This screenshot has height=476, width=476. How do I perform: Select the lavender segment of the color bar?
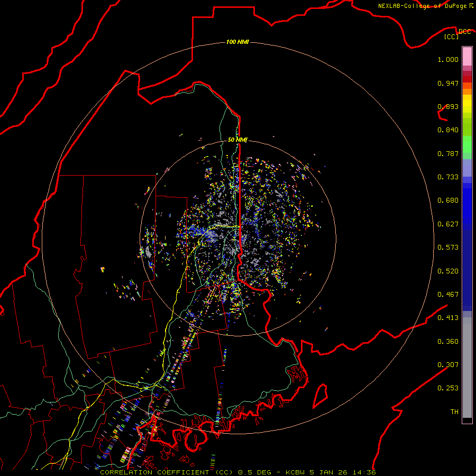(467, 168)
